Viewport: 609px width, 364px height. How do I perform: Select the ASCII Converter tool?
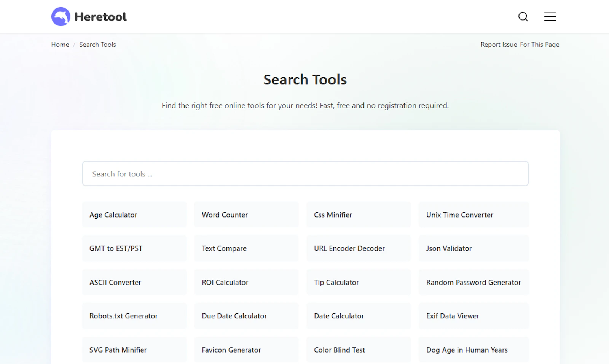(x=134, y=282)
